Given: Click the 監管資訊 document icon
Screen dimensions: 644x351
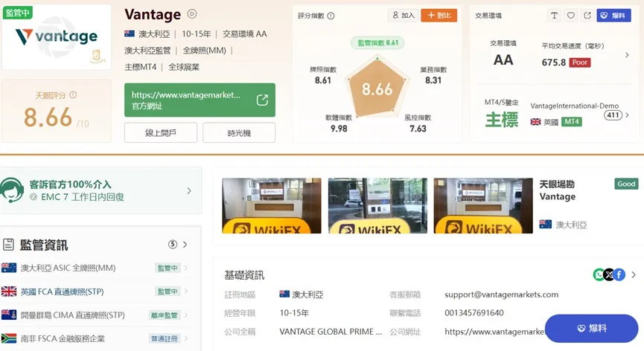Looking at the screenshot, I should [x=9, y=245].
